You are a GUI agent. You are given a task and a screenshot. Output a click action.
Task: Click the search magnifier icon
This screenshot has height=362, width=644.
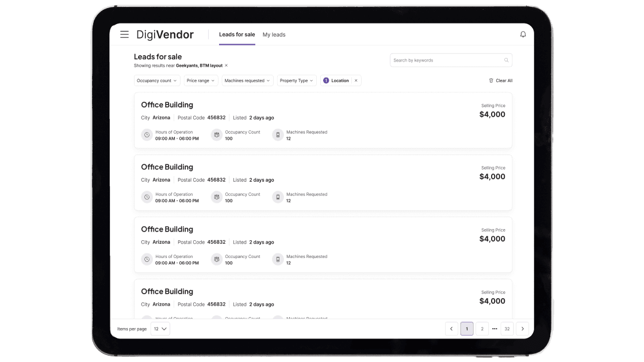coord(507,60)
